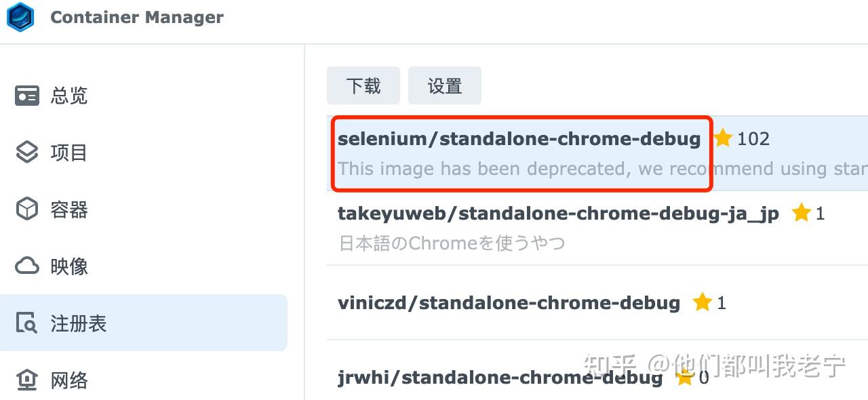
Task: Go to the 容器 sidebar entry
Action: (144, 209)
